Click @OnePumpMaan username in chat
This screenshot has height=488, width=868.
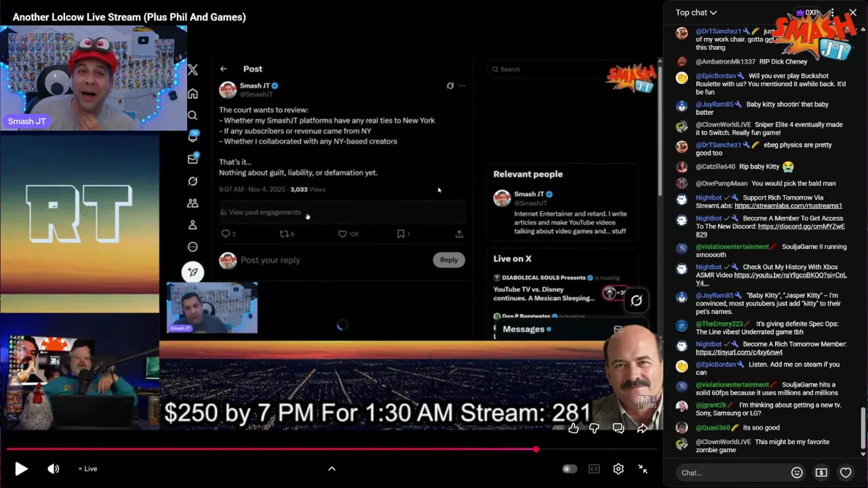tap(722, 184)
